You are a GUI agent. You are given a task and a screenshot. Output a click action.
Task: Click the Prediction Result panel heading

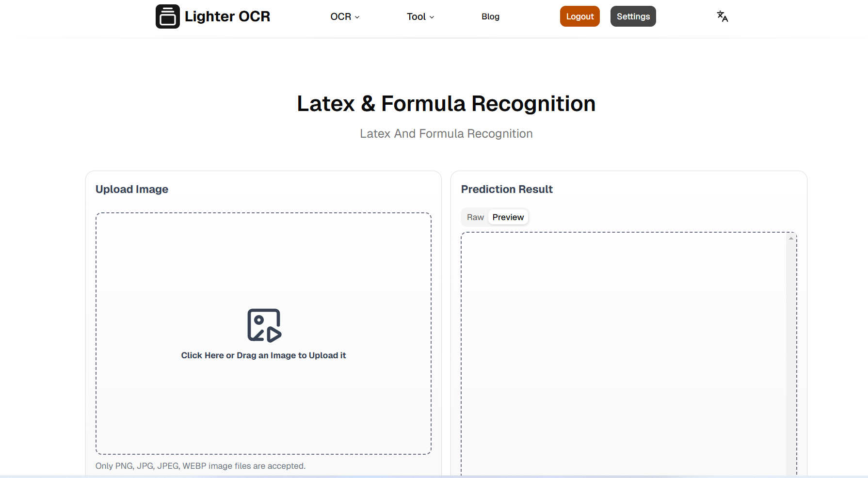(506, 189)
